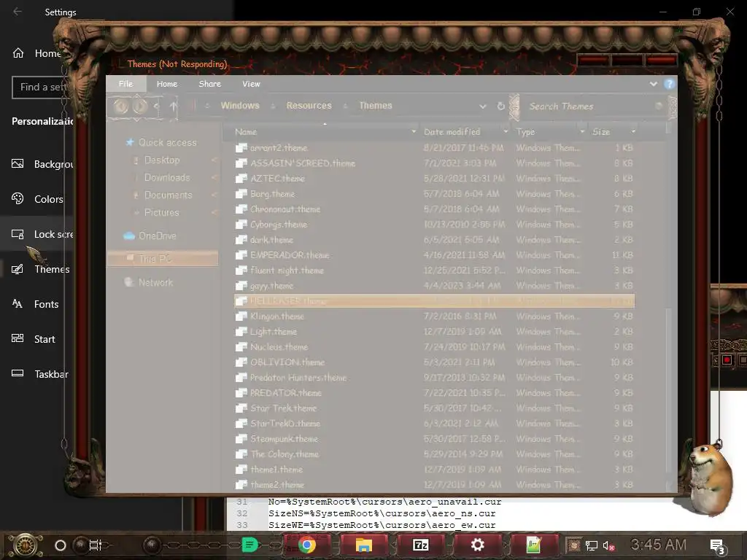The height and width of the screenshot is (560, 747).
Task: Select the Fluent night.theme file
Action: [434, 271]
